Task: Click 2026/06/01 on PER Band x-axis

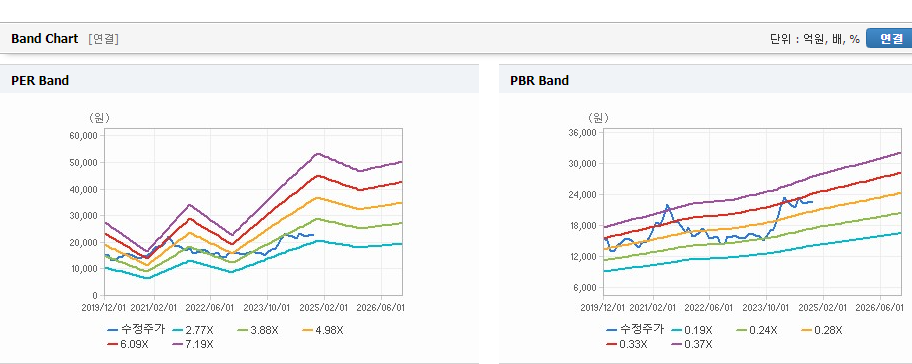Action: [x=380, y=307]
